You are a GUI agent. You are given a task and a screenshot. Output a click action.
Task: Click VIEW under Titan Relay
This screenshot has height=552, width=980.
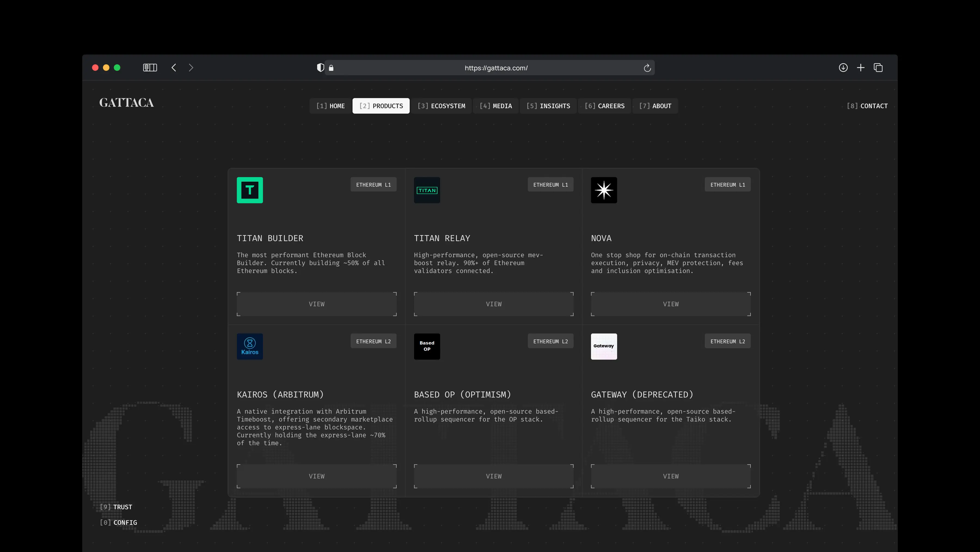coord(494,304)
